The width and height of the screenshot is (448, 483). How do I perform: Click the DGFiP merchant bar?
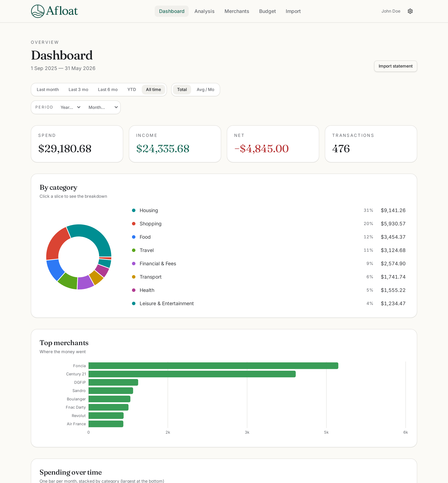(x=113, y=382)
